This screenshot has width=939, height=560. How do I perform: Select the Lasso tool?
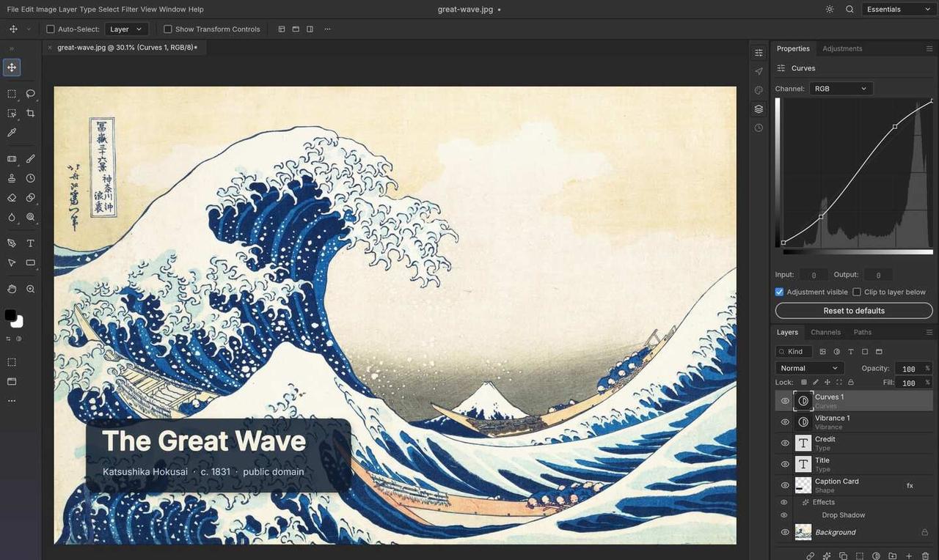tap(31, 94)
